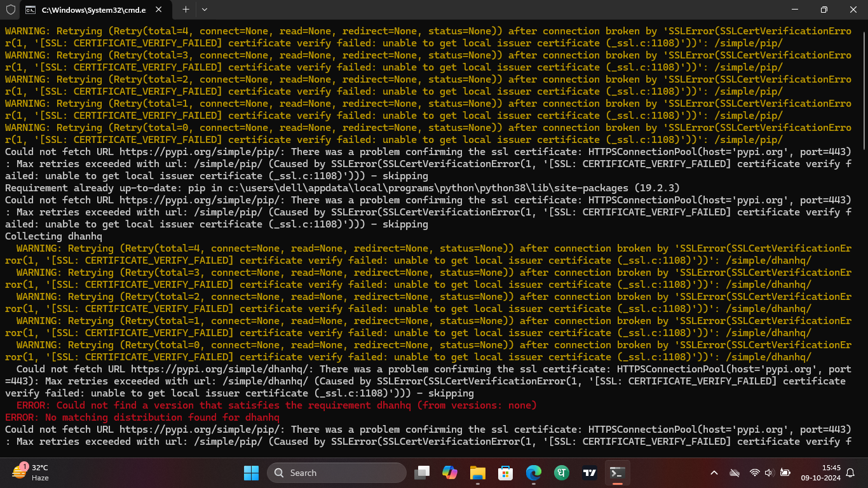Viewport: 868px width, 488px height.
Task: Click the taskbar Search box
Action: point(337,473)
